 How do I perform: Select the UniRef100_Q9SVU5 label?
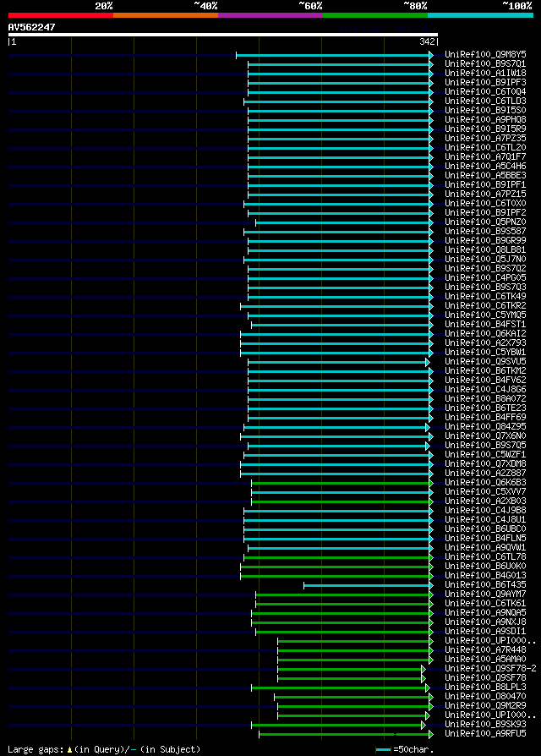pos(485,362)
